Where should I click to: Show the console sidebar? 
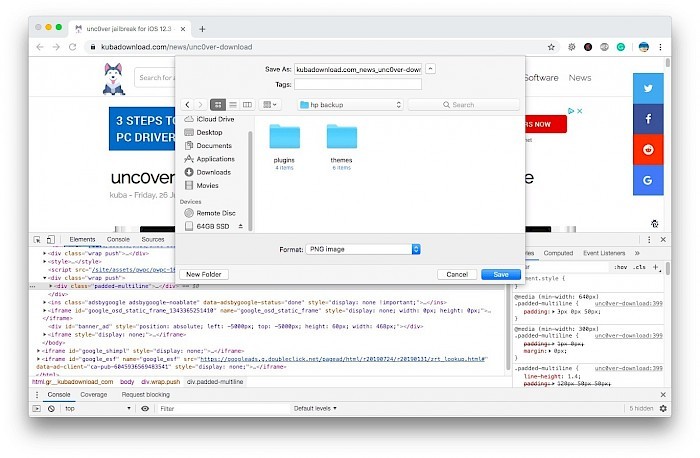[x=37, y=408]
